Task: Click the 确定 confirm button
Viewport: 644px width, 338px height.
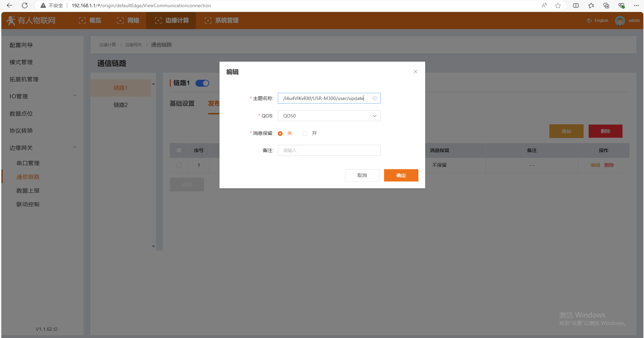Action: pos(401,175)
